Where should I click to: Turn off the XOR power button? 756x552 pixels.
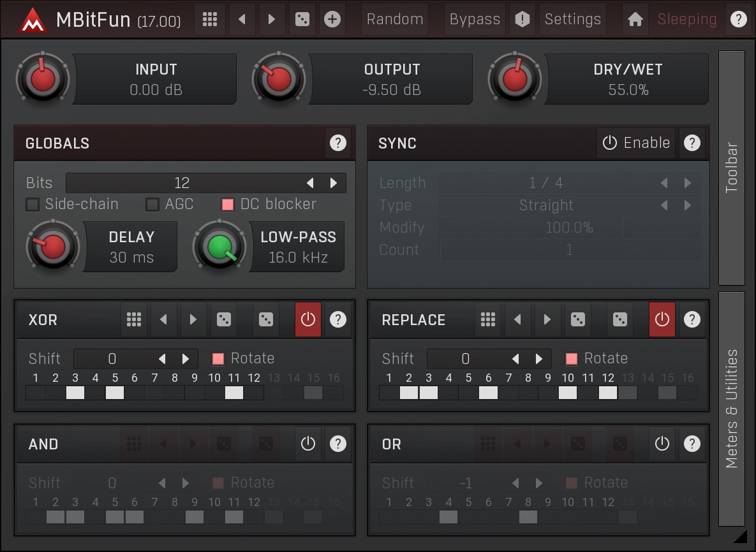308,319
